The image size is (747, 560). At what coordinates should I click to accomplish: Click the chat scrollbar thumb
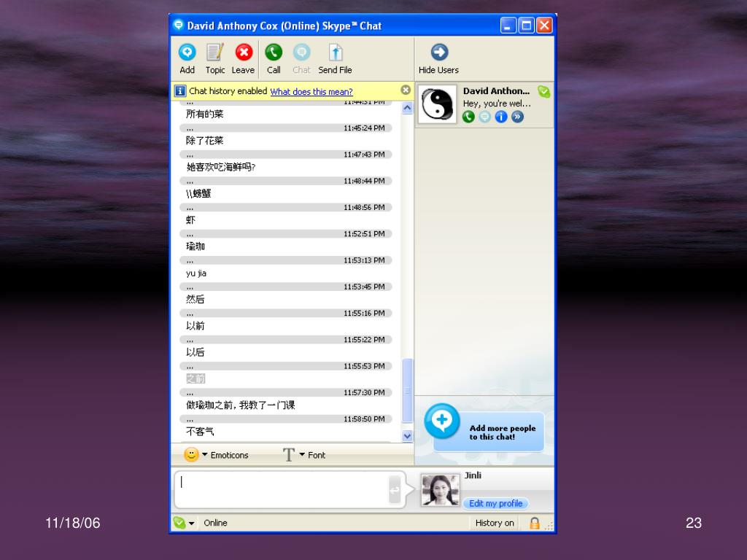[407, 391]
